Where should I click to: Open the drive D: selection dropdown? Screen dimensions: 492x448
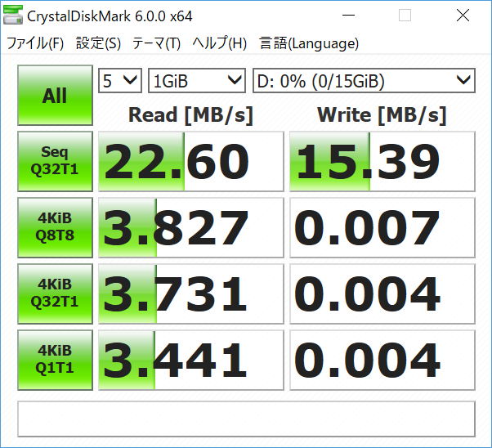364,80
